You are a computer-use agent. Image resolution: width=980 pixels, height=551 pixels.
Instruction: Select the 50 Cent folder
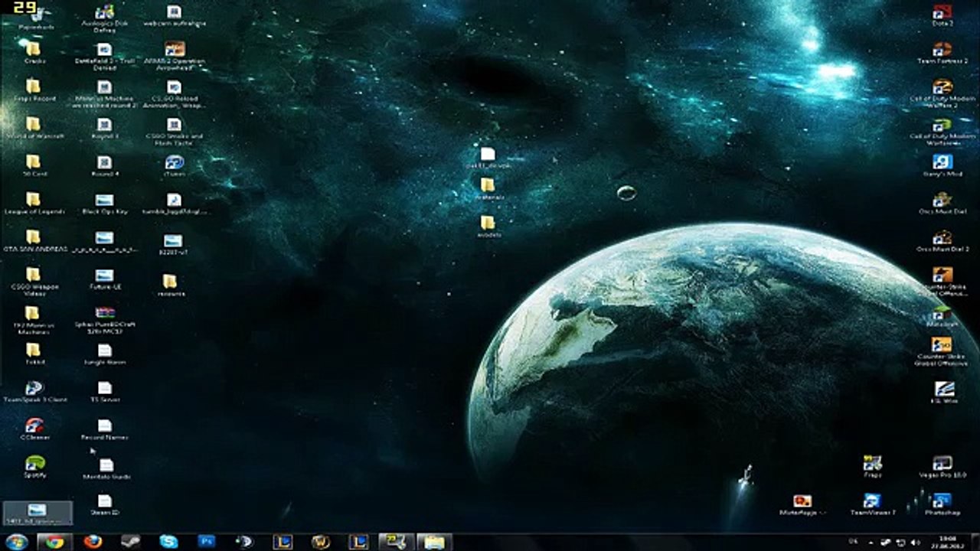[34, 165]
